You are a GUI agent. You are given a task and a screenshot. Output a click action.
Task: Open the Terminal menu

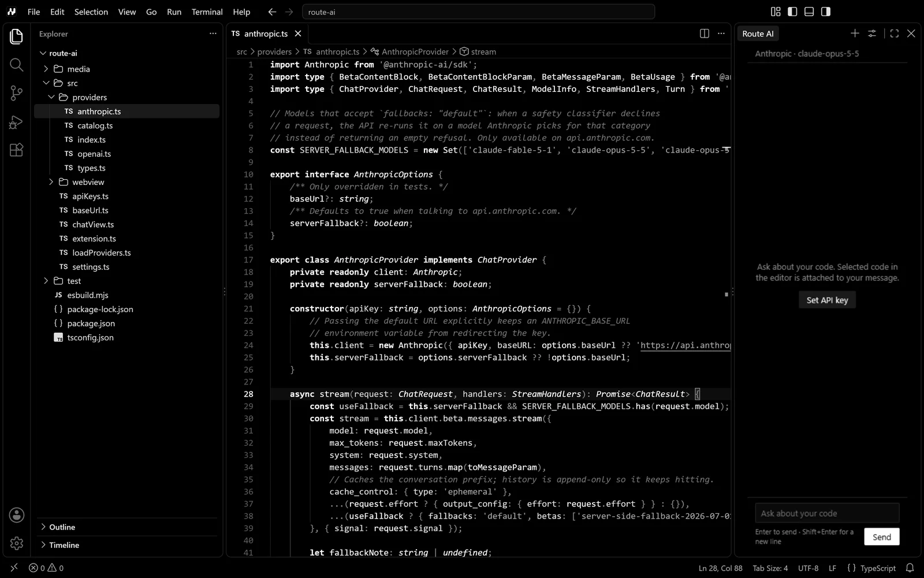(207, 12)
